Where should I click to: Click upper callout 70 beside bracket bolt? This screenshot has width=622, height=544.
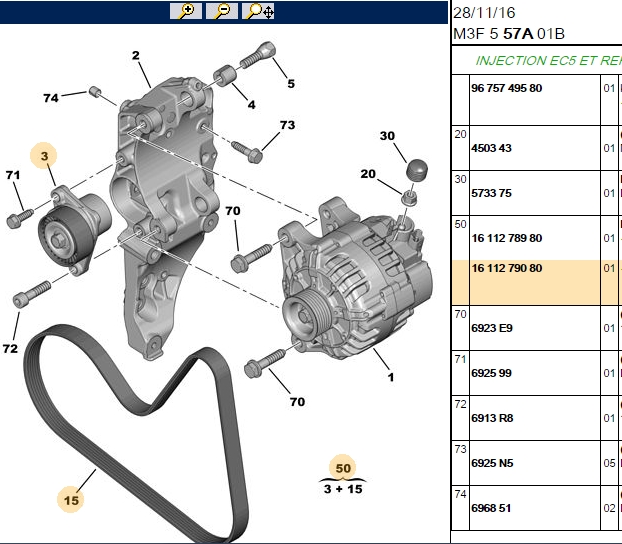[x=233, y=211]
